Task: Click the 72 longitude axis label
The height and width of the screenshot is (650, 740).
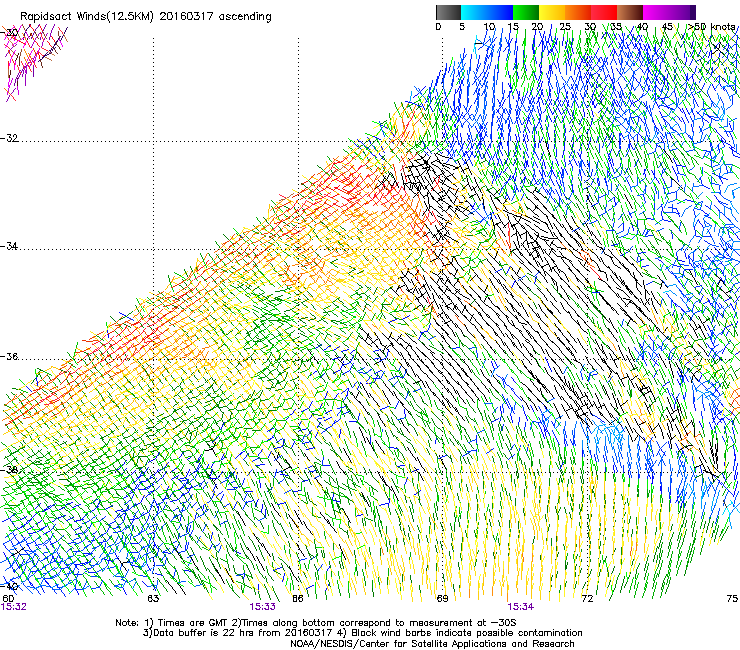Action: [587, 598]
